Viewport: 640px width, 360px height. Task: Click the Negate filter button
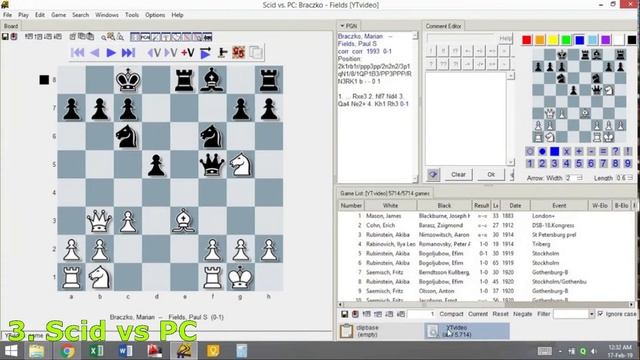(522, 314)
